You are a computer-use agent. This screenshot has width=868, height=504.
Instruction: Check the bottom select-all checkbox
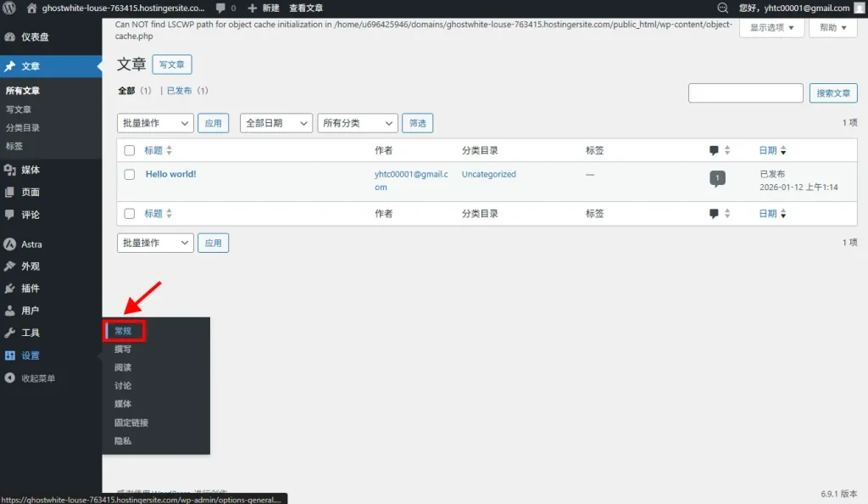pos(129,214)
